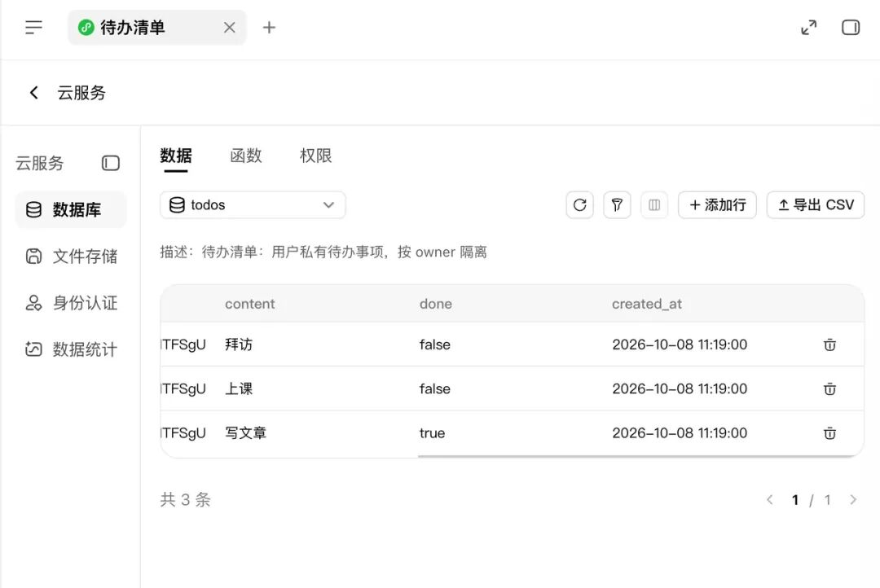Open the todos table dropdown
The image size is (880, 588).
[x=253, y=204]
